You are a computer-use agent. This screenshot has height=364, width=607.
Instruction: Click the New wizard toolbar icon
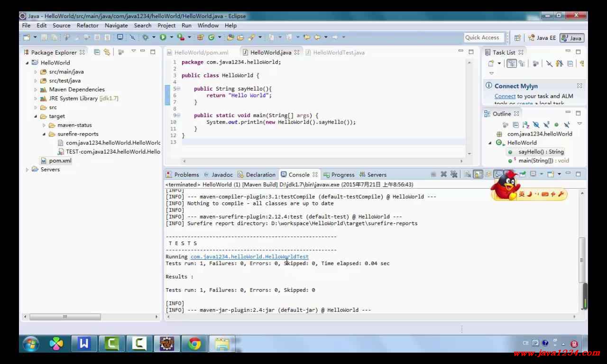tap(27, 37)
